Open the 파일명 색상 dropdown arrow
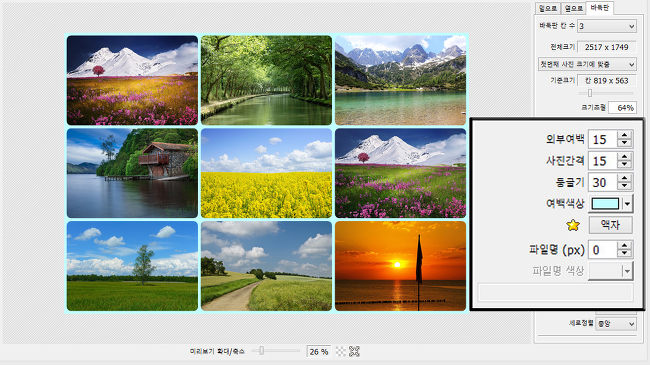 [x=627, y=271]
